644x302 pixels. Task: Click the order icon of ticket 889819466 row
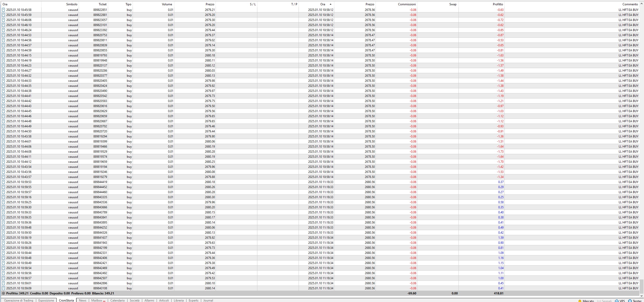[x=4, y=147]
